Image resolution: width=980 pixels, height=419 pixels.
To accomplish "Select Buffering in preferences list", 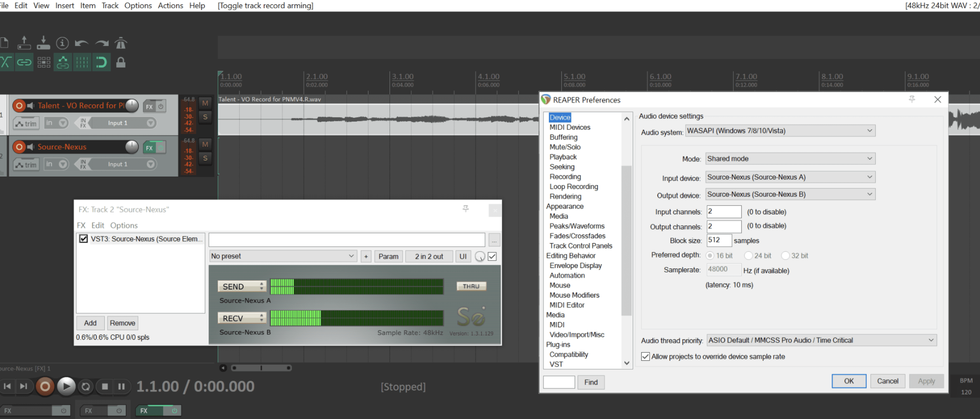I will (563, 137).
